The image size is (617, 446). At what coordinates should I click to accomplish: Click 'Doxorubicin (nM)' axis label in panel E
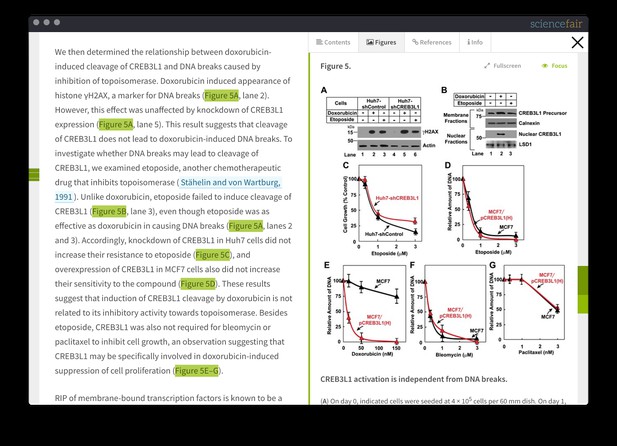372,353
